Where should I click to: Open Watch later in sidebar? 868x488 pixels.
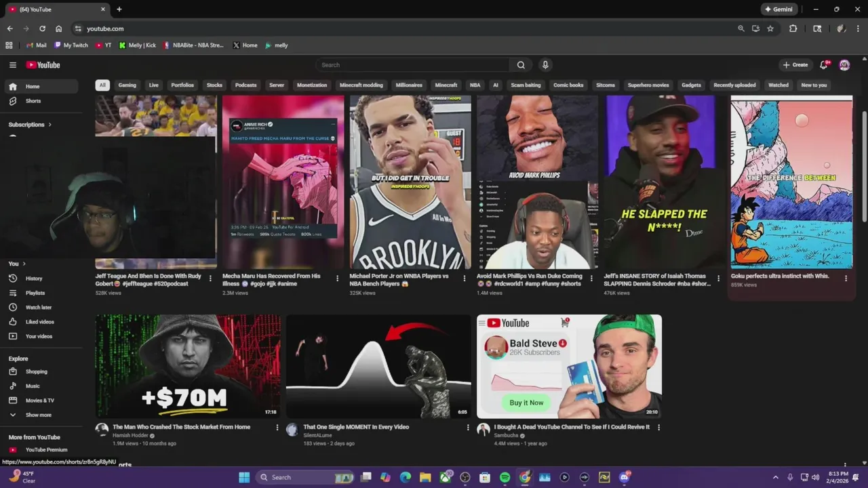(x=41, y=308)
